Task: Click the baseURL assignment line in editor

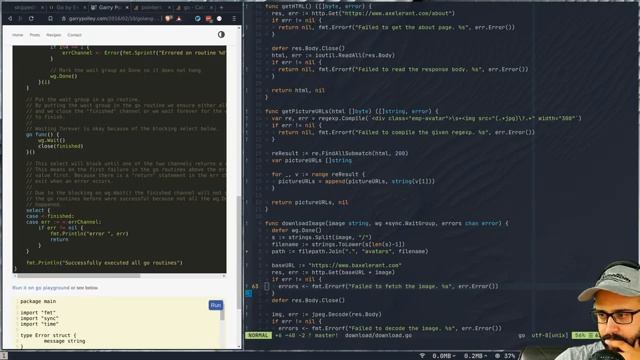Action: point(336,265)
